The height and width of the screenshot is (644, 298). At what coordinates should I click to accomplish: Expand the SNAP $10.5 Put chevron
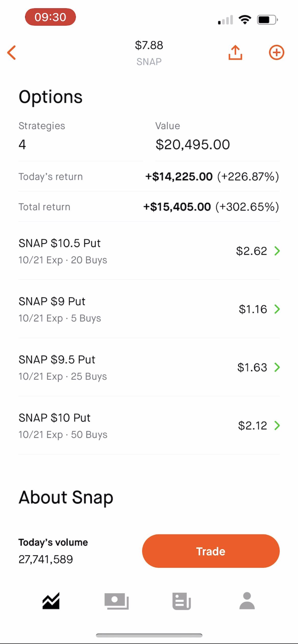[x=277, y=251]
